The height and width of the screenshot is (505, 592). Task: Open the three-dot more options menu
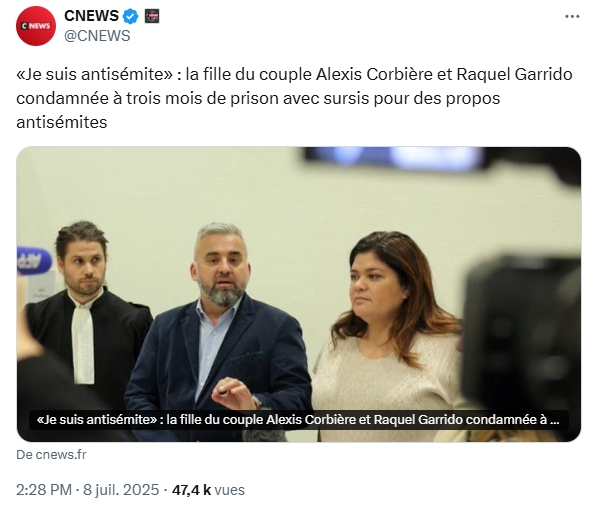pyautogui.click(x=572, y=16)
